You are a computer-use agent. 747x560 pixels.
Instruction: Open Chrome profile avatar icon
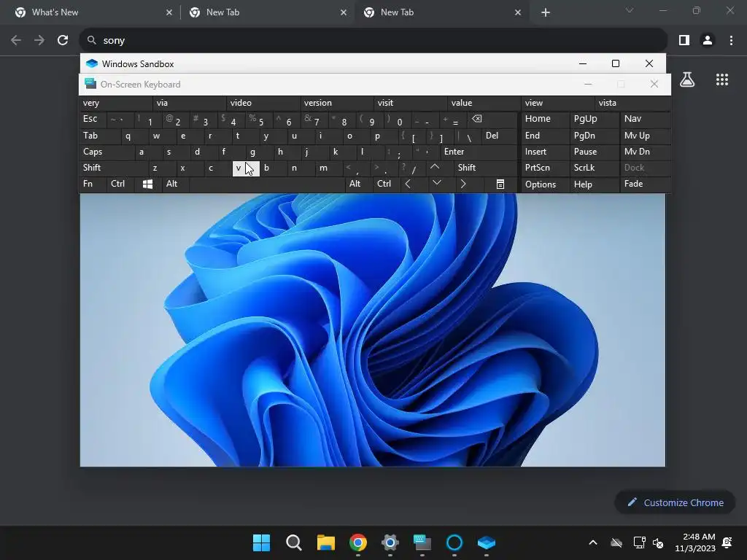point(708,41)
